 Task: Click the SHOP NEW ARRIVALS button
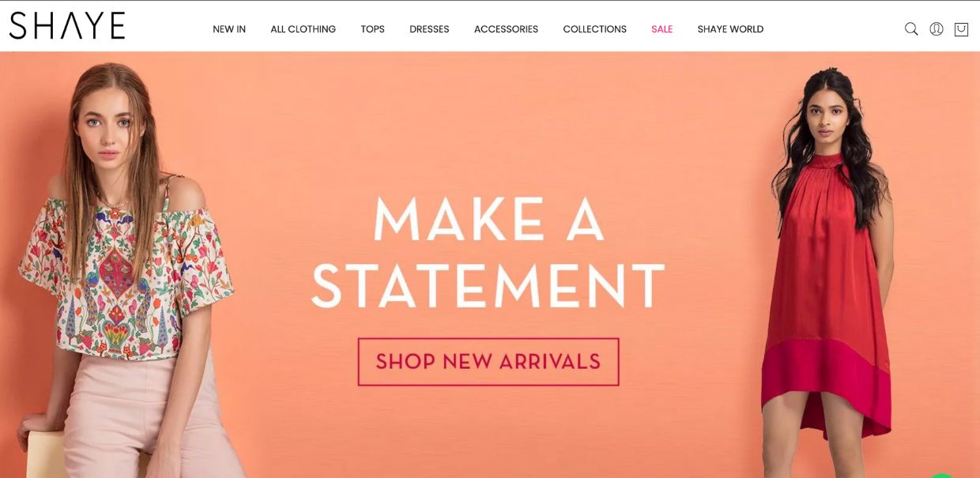click(488, 362)
